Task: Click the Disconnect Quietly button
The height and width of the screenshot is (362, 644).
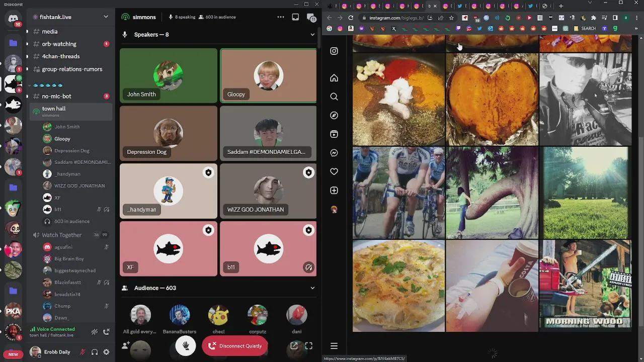Action: point(235,346)
